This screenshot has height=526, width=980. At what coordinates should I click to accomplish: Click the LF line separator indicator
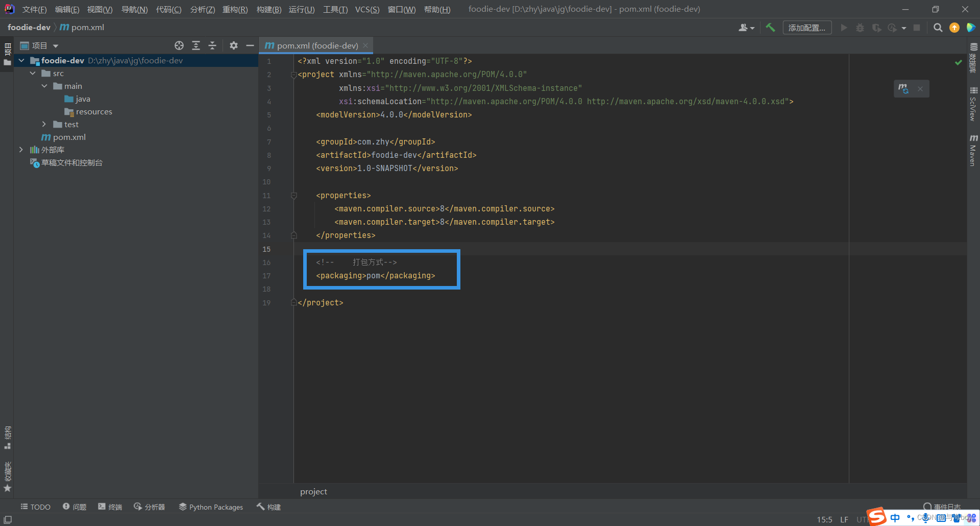pyautogui.click(x=844, y=519)
